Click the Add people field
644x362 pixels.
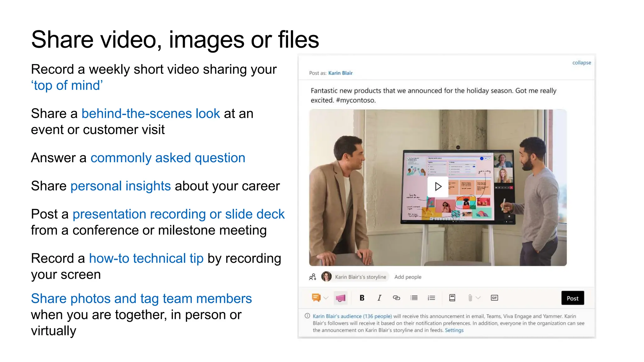click(x=408, y=277)
